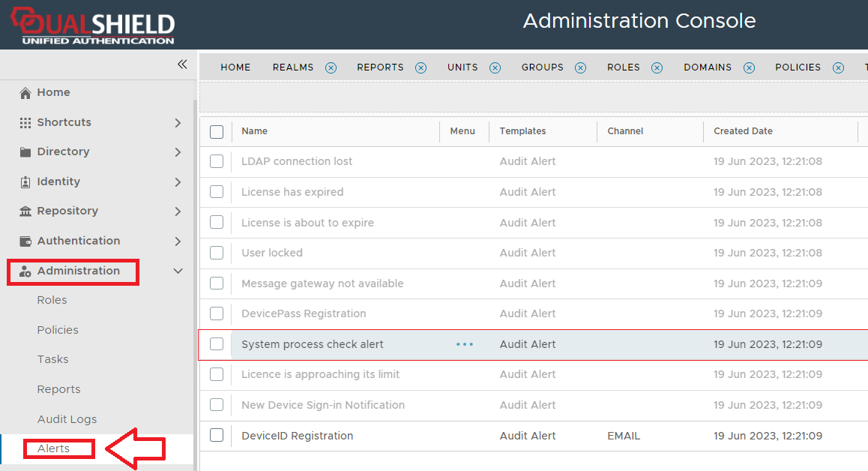The image size is (868, 471).
Task: Tick the checkbox for DeviceID Registration
Action: (217, 435)
